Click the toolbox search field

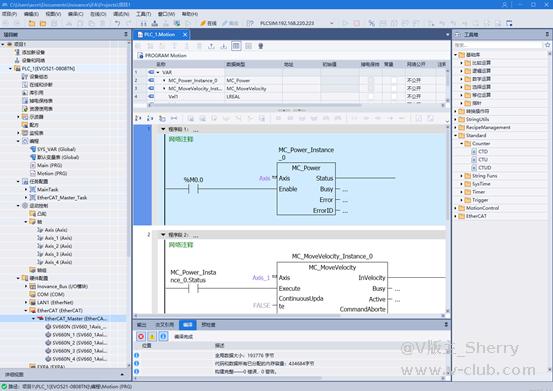click(498, 45)
